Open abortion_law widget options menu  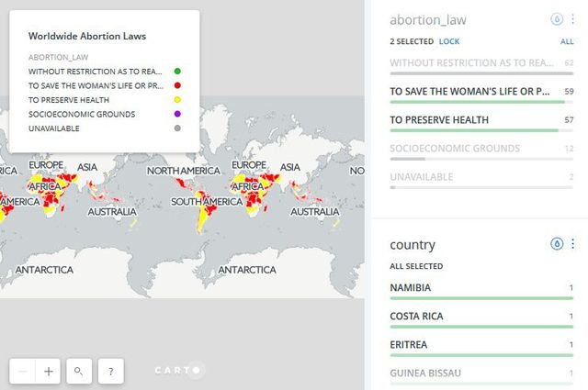tap(572, 19)
